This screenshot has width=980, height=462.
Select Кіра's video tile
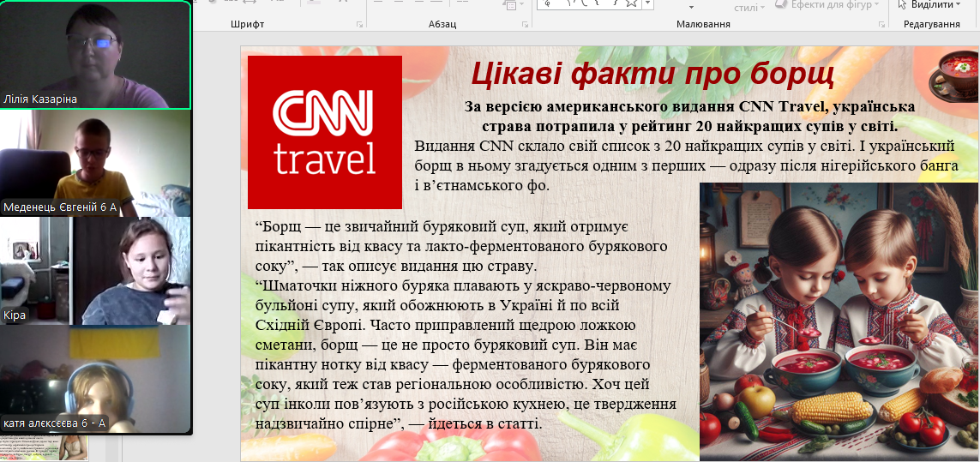[95, 271]
